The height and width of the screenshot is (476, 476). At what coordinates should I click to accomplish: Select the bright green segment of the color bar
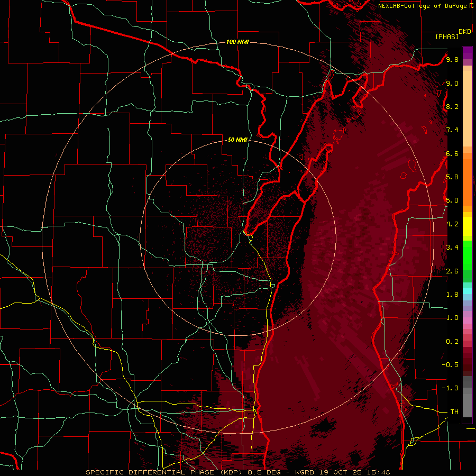coord(467,255)
